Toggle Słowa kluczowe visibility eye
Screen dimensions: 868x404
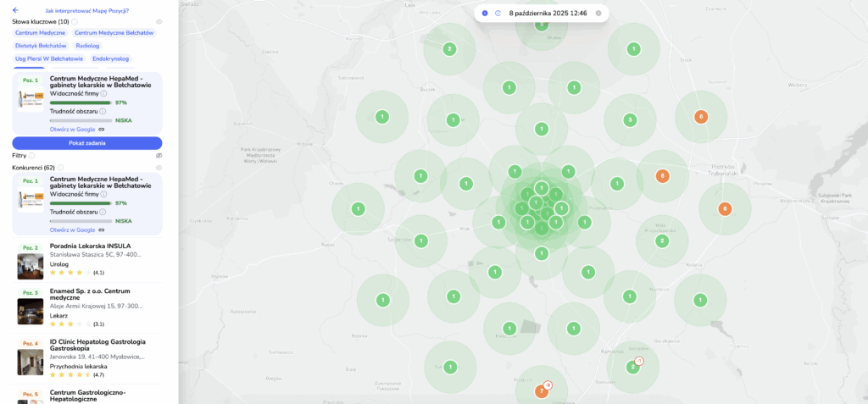[x=159, y=21]
